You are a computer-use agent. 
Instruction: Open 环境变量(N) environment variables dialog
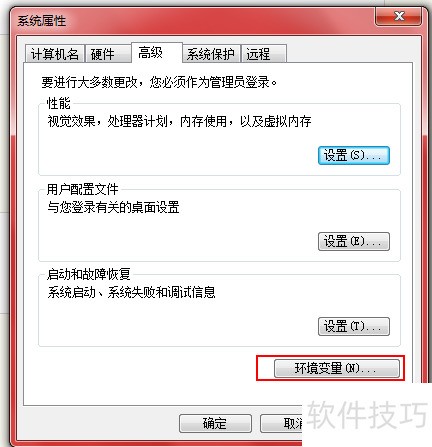[337, 368]
